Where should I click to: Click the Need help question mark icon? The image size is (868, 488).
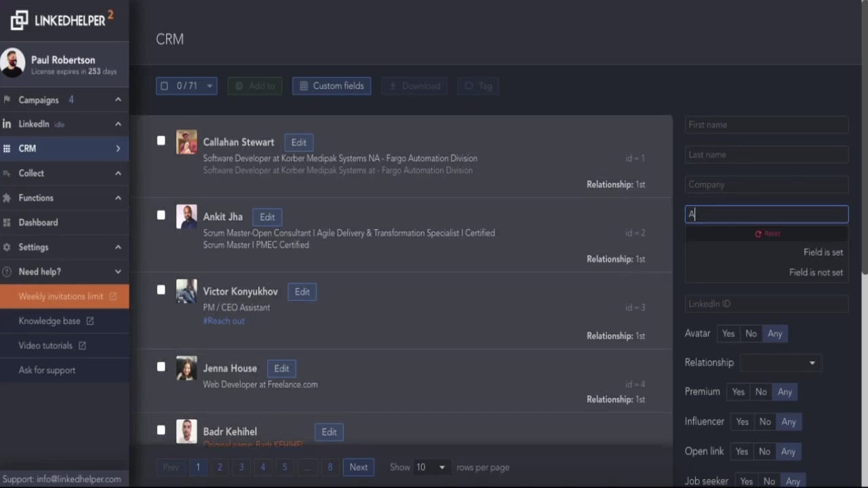coord(7,272)
